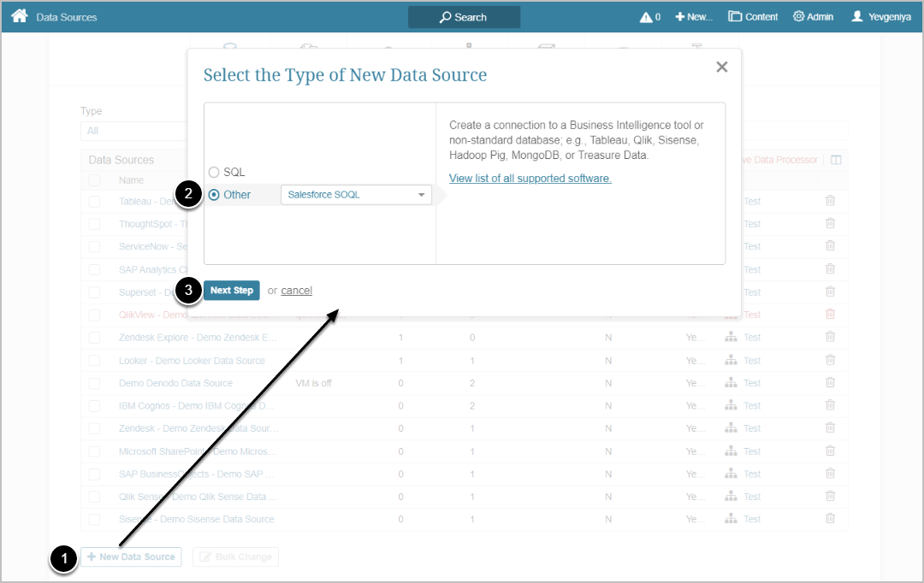Screen dimensions: 924x583
Task: Open the list of all supported software
Action: pyautogui.click(x=530, y=179)
